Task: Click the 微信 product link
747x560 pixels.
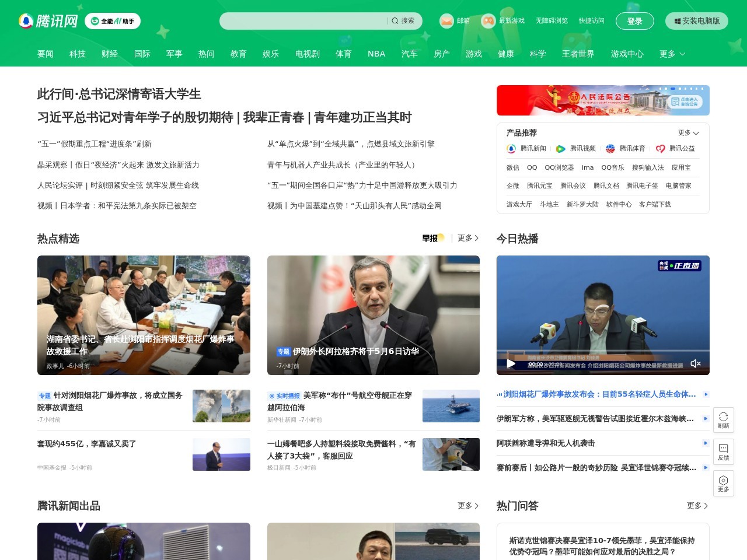Action: click(x=513, y=167)
